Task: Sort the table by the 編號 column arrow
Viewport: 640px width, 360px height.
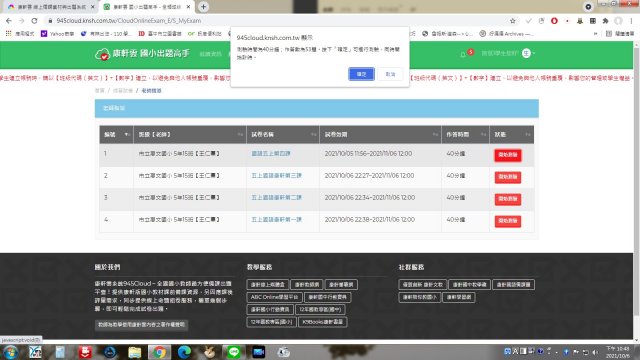Action: point(127,134)
